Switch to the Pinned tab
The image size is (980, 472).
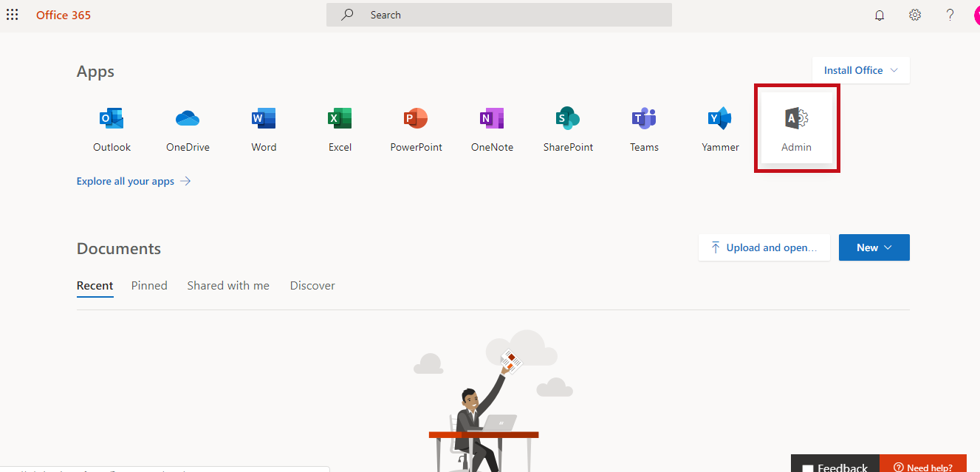click(x=149, y=286)
